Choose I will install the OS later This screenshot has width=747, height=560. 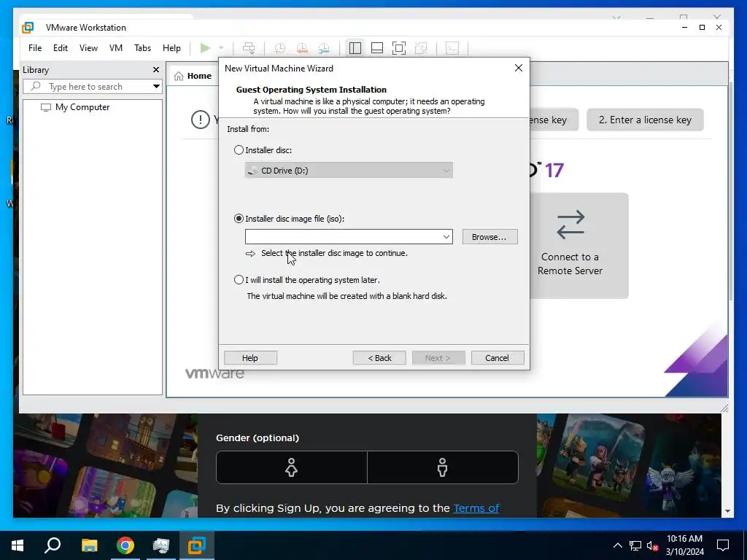coord(239,280)
